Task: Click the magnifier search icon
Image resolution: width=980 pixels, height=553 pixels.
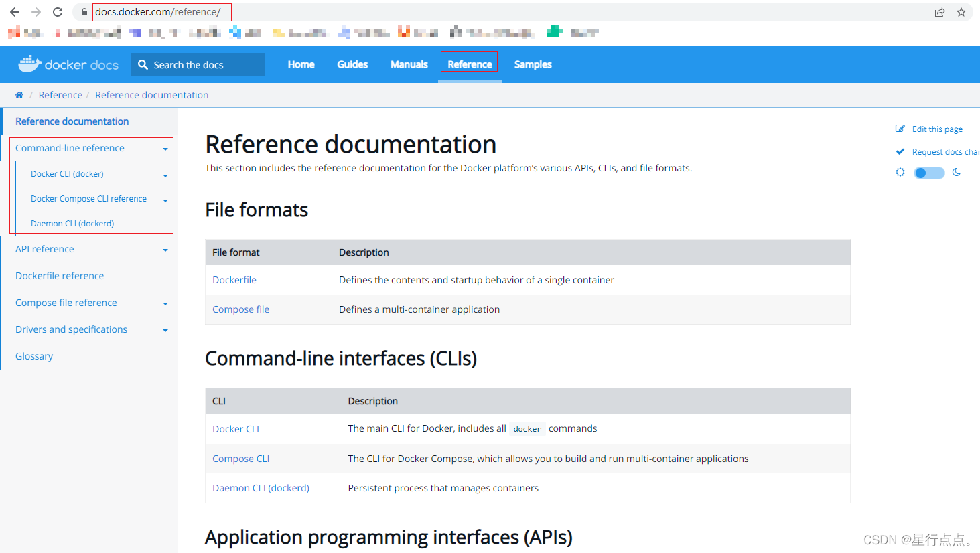Action: pyautogui.click(x=143, y=64)
